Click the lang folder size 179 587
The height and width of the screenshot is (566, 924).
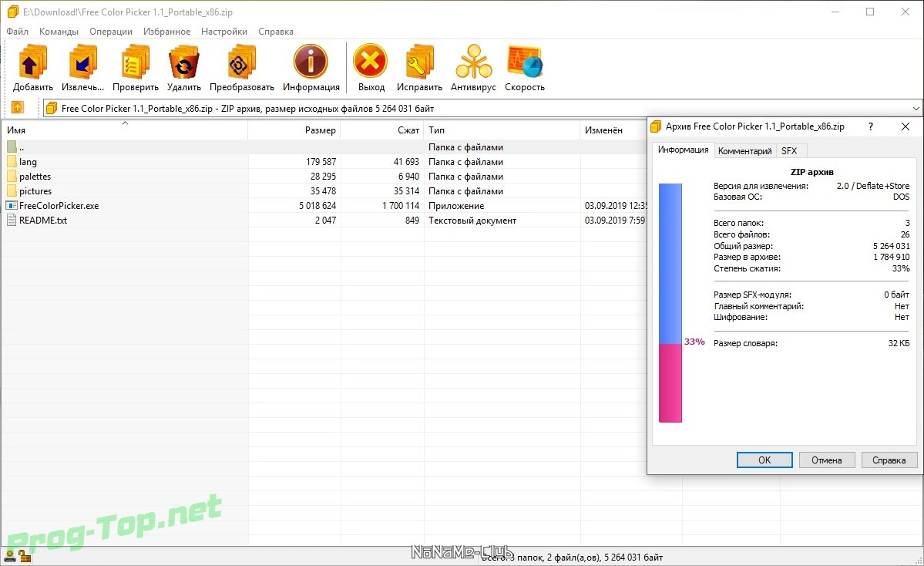pyautogui.click(x=321, y=161)
